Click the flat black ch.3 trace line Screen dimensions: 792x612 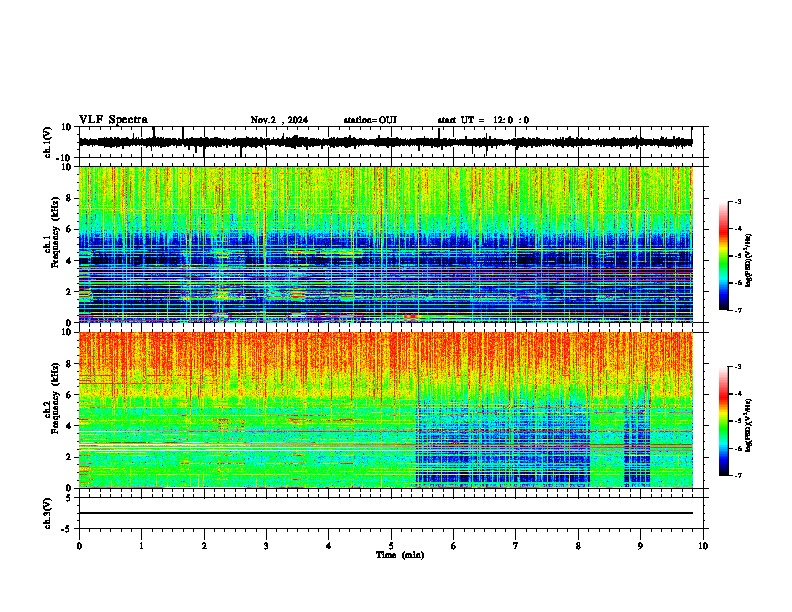(385, 513)
